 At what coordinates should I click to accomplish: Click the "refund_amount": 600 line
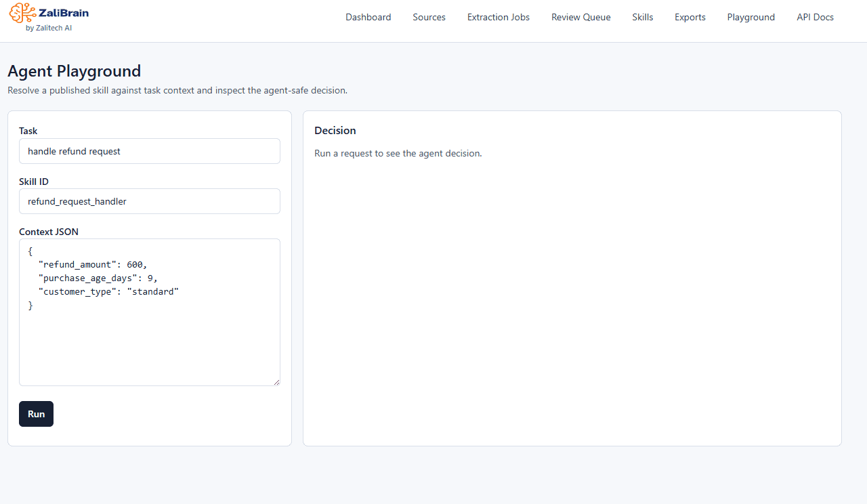tap(93, 264)
